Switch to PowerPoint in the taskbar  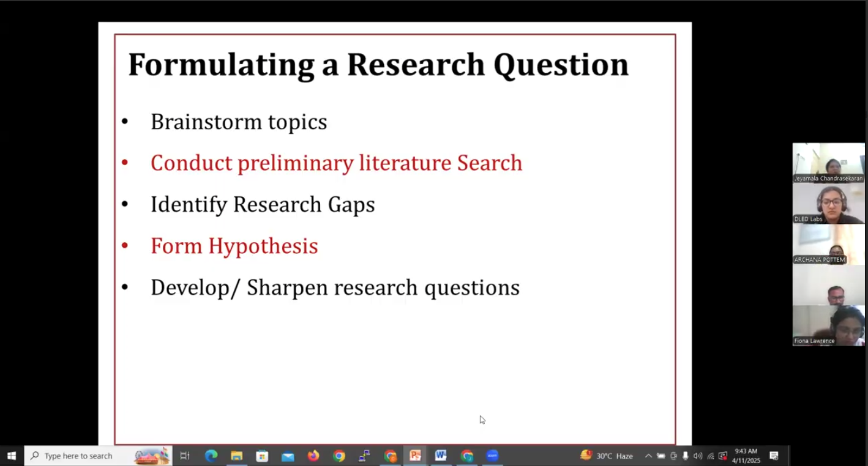(x=415, y=456)
